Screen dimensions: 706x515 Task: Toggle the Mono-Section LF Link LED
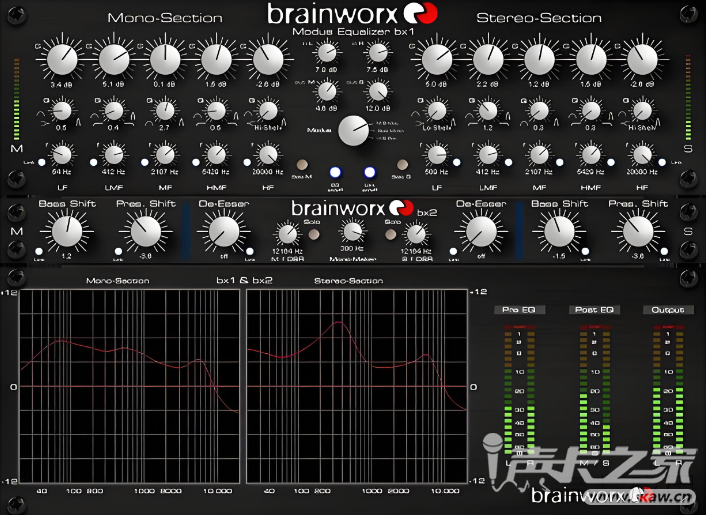pyautogui.click(x=42, y=163)
